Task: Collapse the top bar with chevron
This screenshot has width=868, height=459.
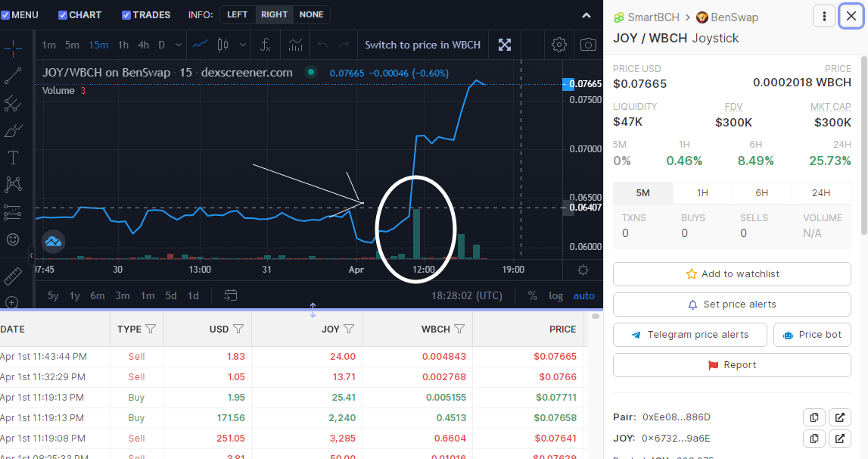Action: click(586, 15)
